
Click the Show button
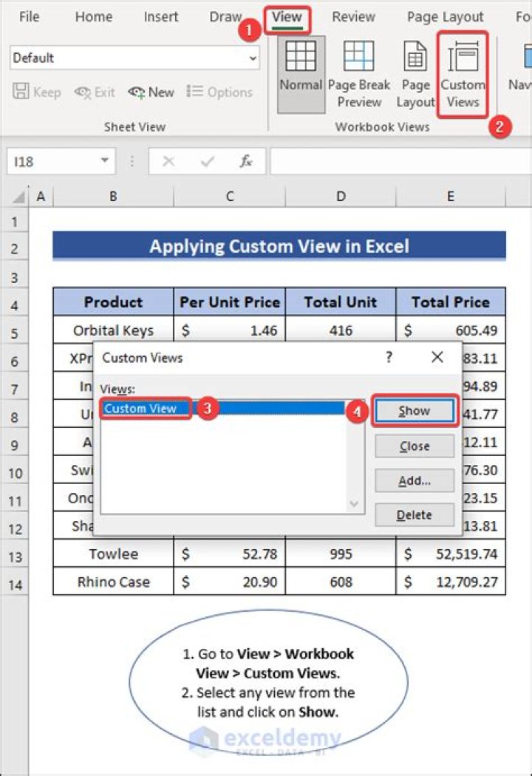coord(415,411)
